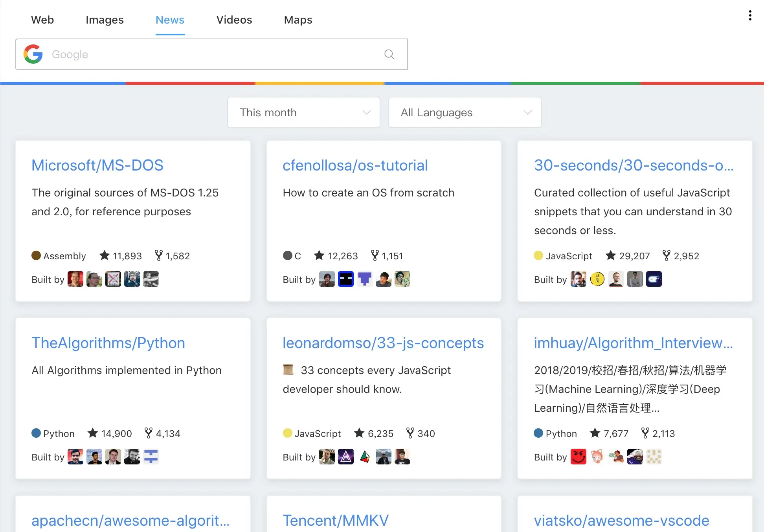Image resolution: width=764 pixels, height=532 pixels.
Task: Click the yellow JavaScript color dot on 30-seconds card
Action: pyautogui.click(x=538, y=256)
